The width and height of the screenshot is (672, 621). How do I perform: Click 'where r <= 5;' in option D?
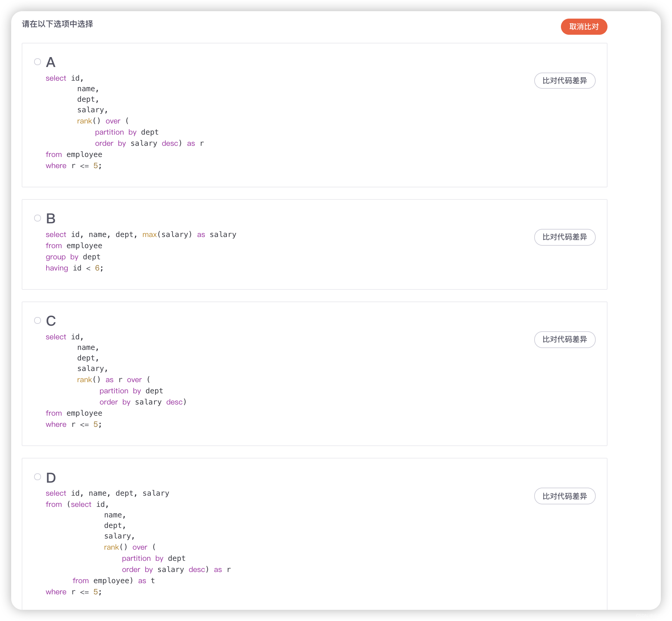[74, 592]
